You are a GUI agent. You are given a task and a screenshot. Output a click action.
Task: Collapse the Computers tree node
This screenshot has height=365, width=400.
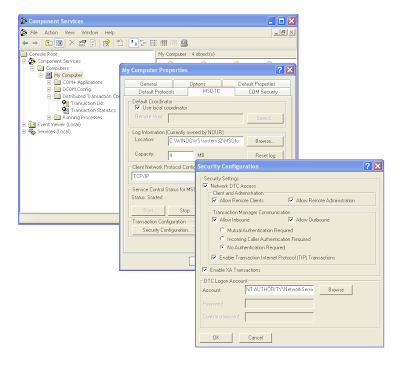click(x=32, y=68)
